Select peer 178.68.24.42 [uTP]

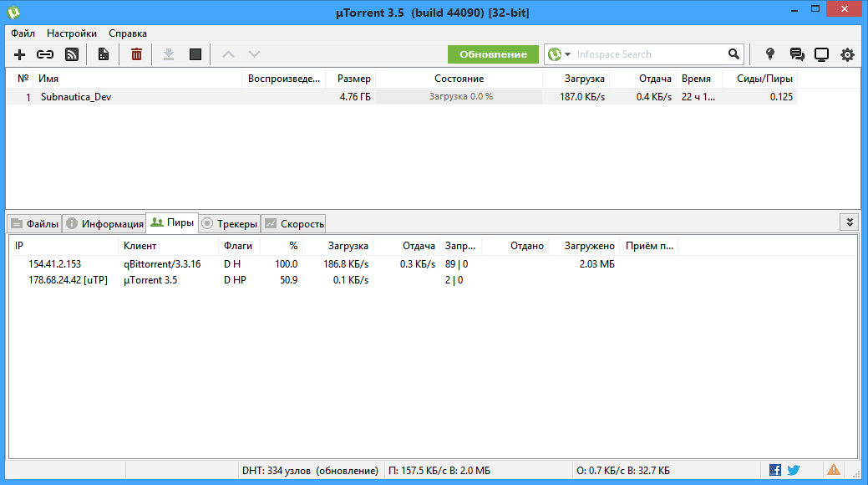[x=69, y=280]
